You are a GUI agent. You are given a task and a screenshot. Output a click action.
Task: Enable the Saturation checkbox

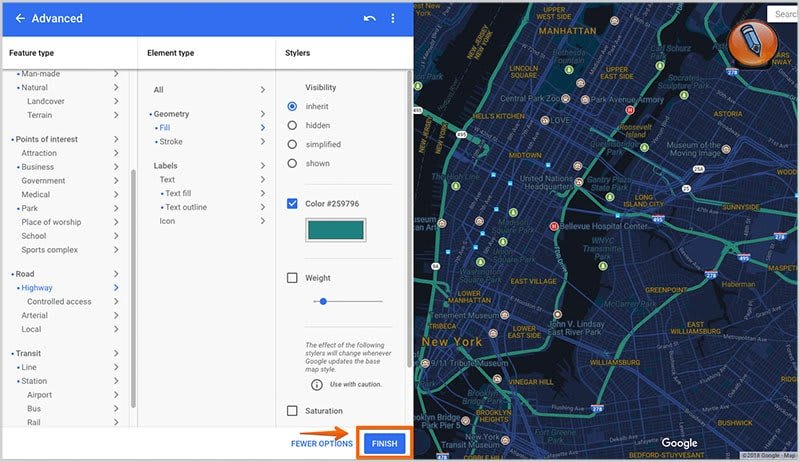click(x=292, y=410)
